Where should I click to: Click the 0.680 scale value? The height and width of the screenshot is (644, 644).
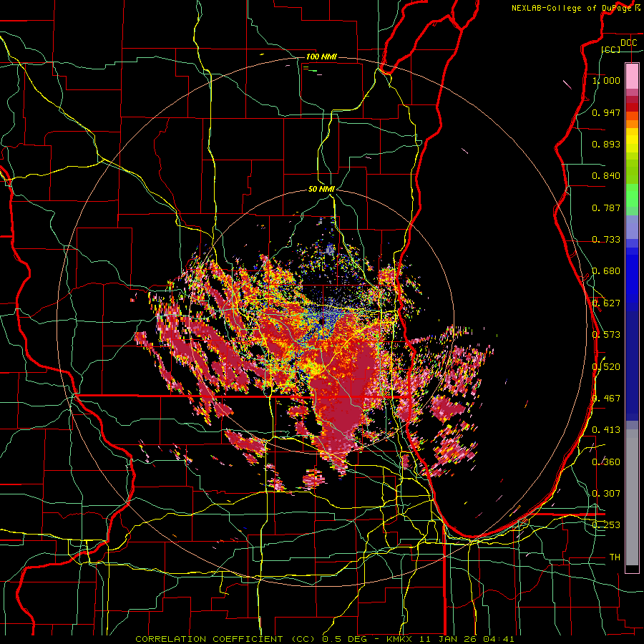(606, 271)
